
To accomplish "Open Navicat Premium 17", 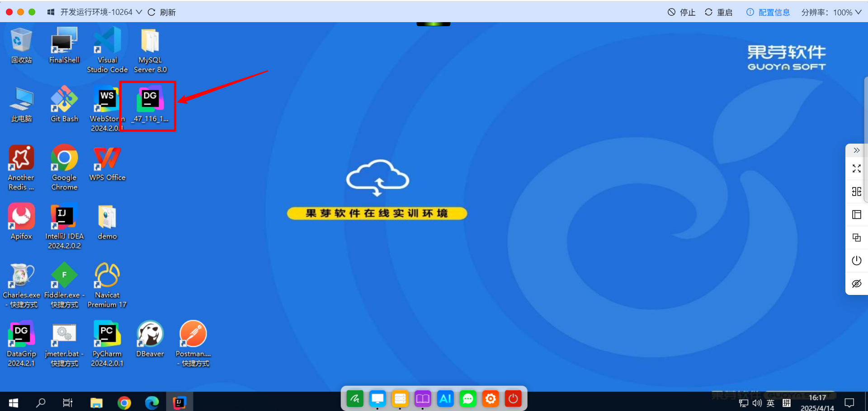I will point(107,285).
